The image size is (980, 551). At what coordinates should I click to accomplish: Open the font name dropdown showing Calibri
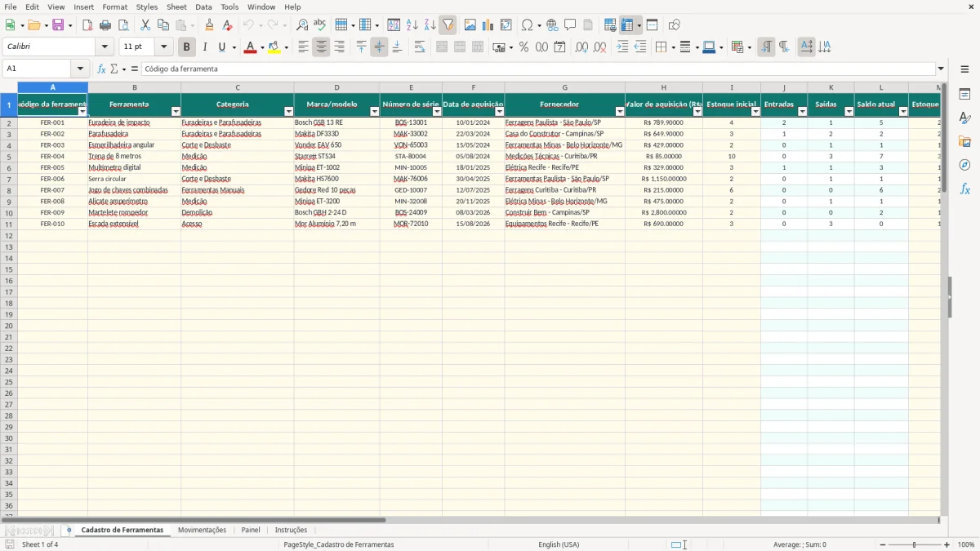click(x=105, y=47)
